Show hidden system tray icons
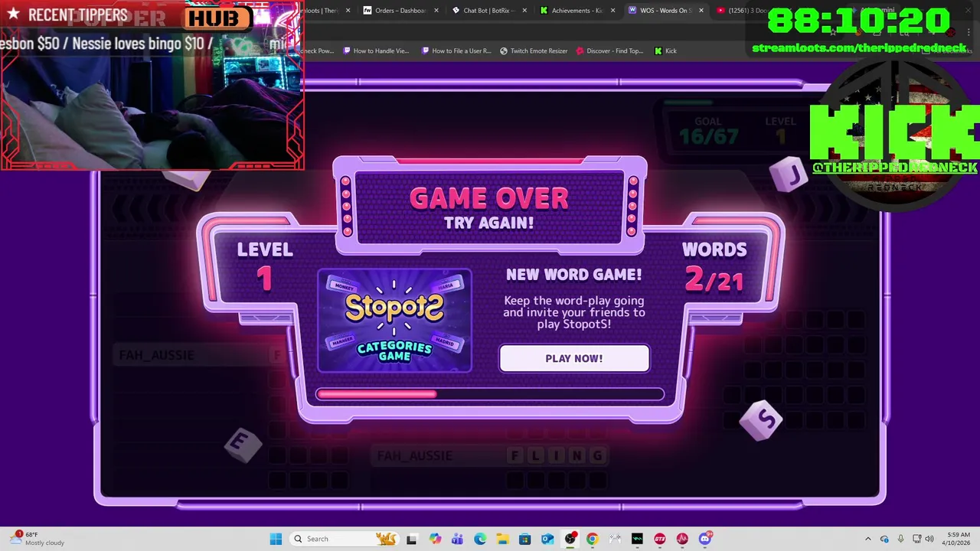 tap(867, 539)
